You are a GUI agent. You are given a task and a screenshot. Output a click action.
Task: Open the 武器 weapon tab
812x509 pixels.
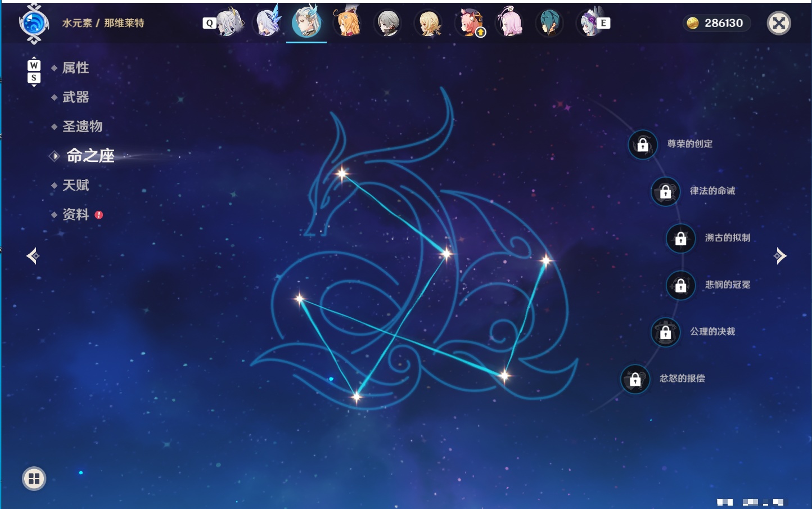pyautogui.click(x=75, y=97)
